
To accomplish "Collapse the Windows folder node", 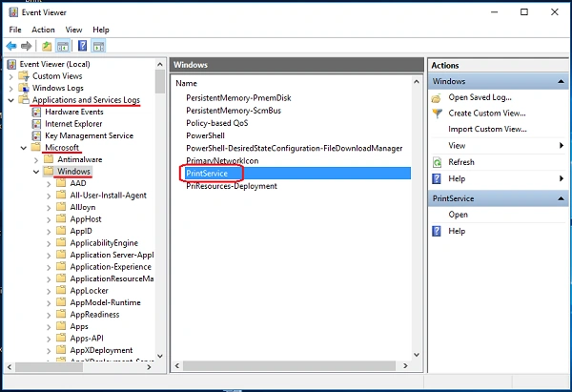I will [x=36, y=172].
